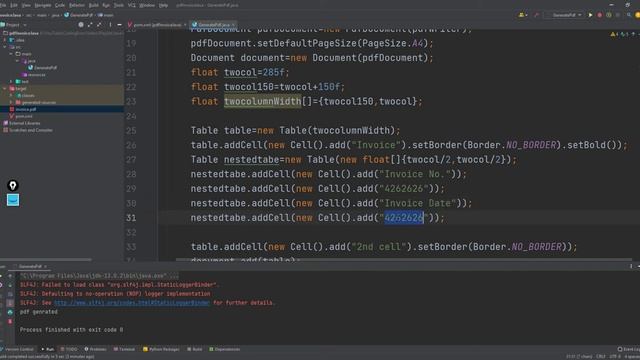The height and width of the screenshot is (360, 640).
Task: Open the Code menu
Action: click(x=60, y=5)
